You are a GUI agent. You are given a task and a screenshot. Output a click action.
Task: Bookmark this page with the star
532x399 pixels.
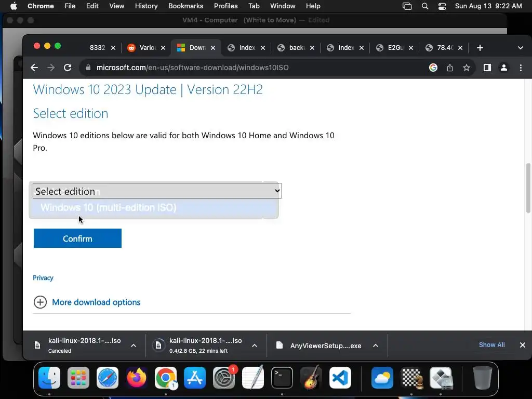pos(467,68)
